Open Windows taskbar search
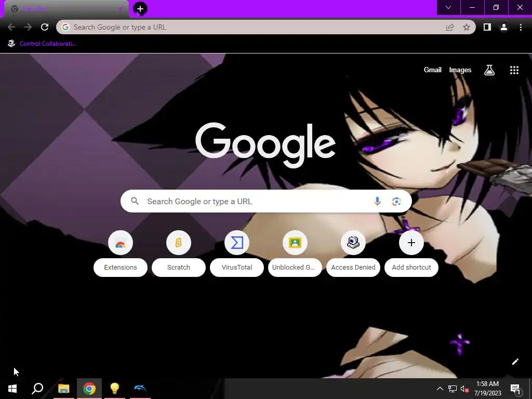The height and width of the screenshot is (399, 532). 37,389
